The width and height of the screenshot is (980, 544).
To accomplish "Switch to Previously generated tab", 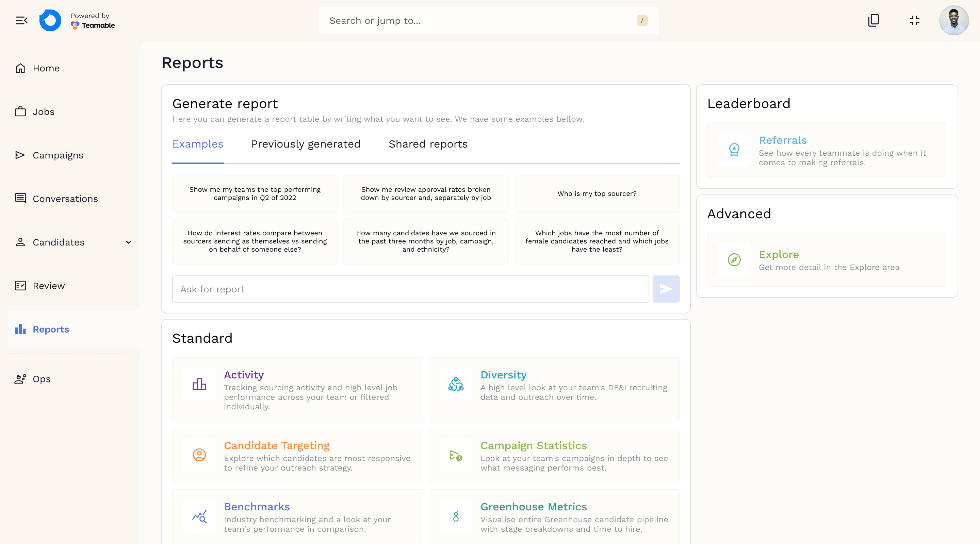I will (x=306, y=144).
